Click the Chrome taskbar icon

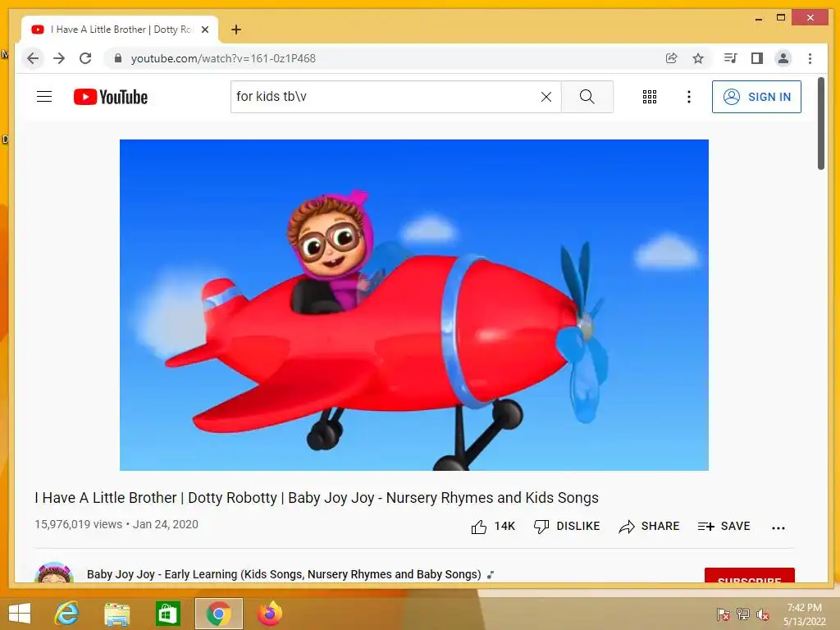tap(218, 614)
